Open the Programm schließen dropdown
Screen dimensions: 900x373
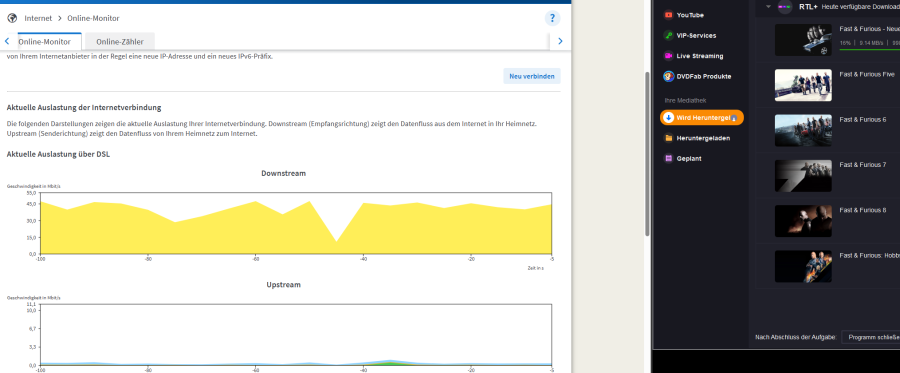click(870, 337)
